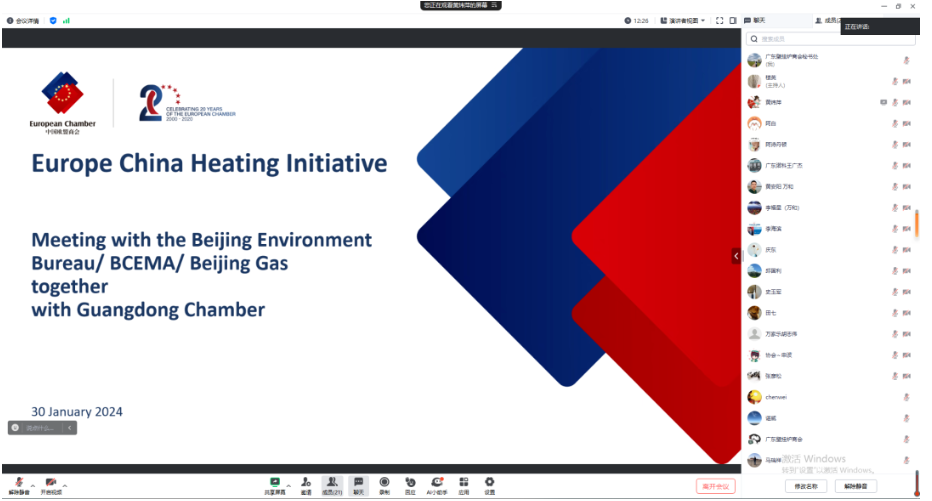Select member 田七 in the list
The height and width of the screenshot is (501, 932).
830,313
